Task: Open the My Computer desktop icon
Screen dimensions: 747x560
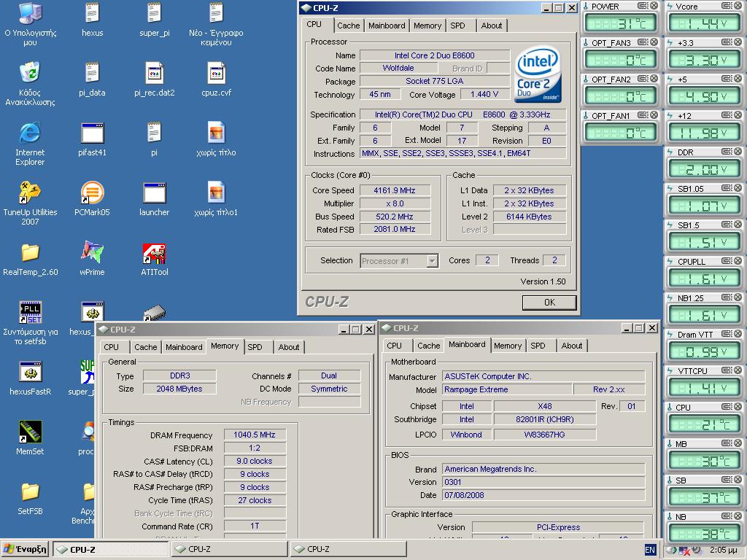Action: (x=29, y=13)
